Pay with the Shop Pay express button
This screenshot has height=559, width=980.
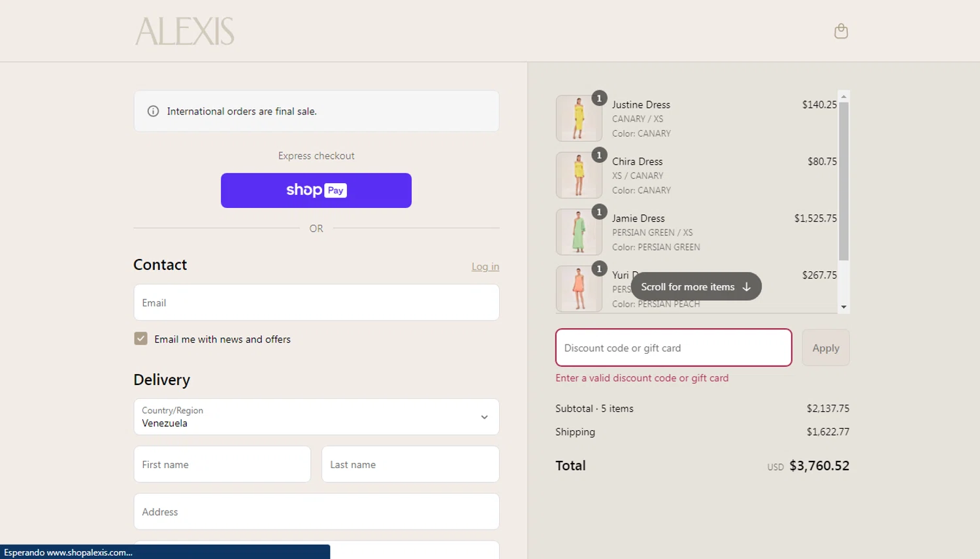pos(316,190)
